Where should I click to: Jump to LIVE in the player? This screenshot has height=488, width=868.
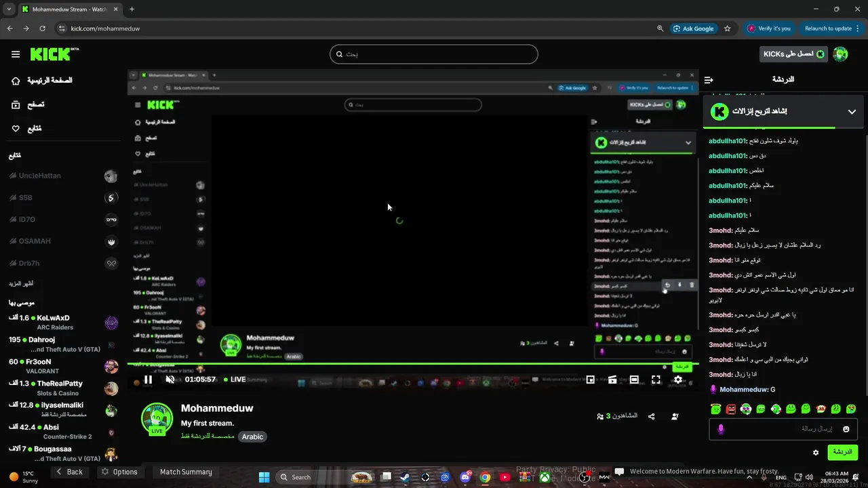(x=235, y=380)
